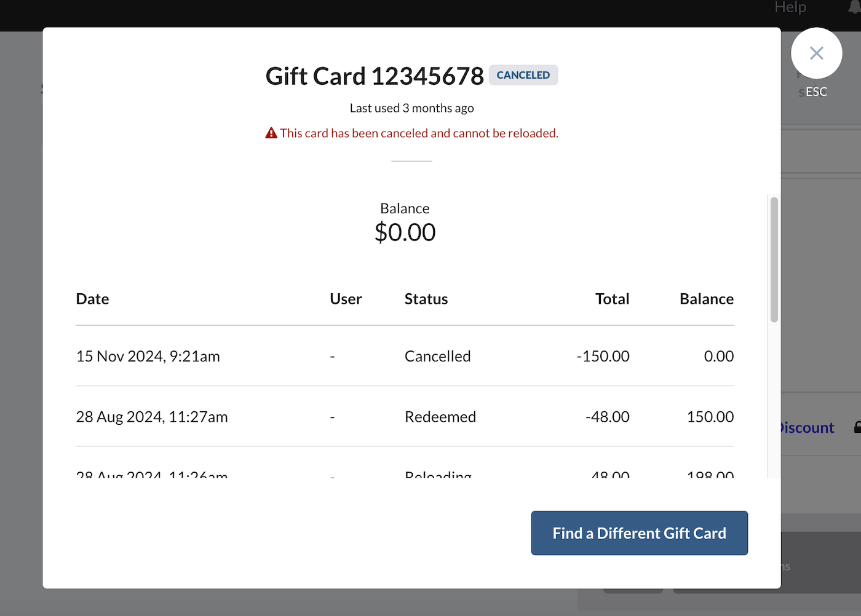Select the 15 Nov 2024, 9:21am date

[148, 356]
